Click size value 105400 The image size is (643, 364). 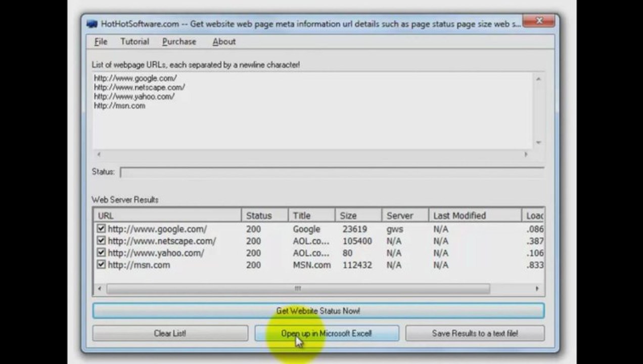[x=357, y=241]
